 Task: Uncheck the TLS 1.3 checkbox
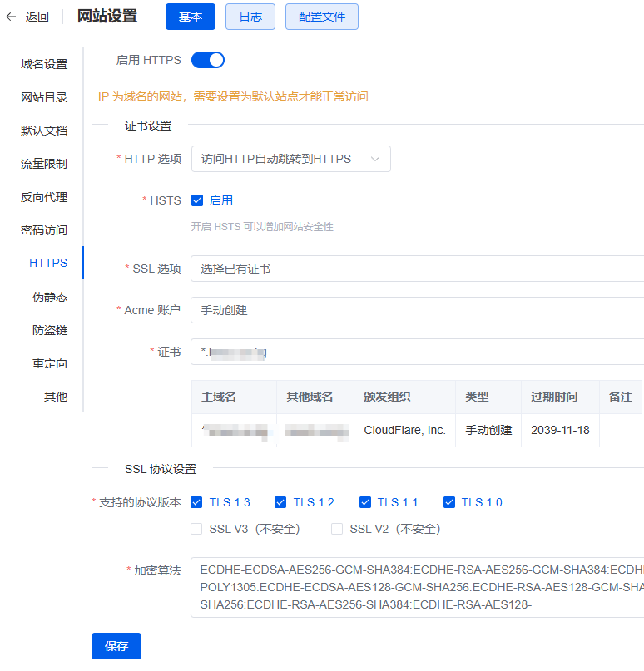[196, 502]
